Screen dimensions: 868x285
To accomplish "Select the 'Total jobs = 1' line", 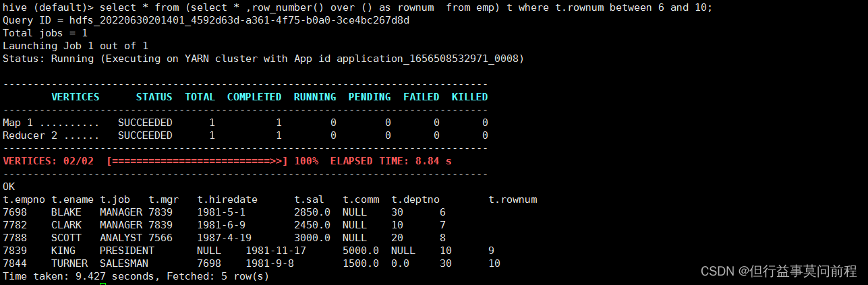I will [45, 33].
